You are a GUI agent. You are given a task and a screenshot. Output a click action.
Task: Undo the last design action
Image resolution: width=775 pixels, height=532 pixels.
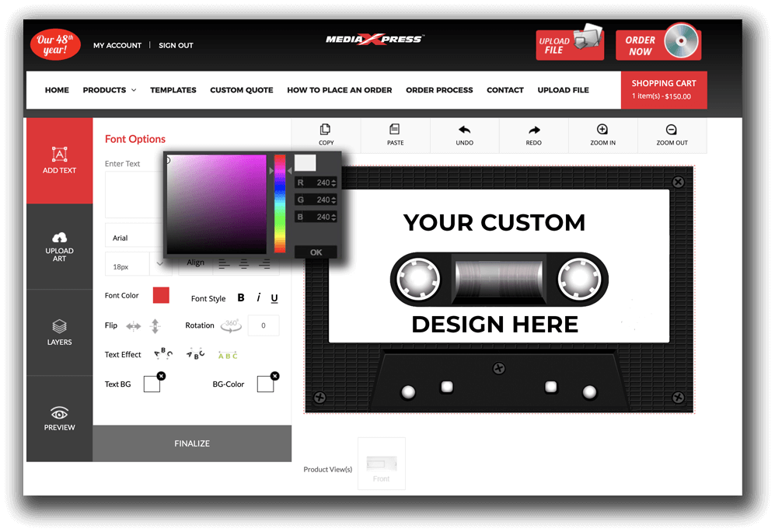click(x=464, y=134)
